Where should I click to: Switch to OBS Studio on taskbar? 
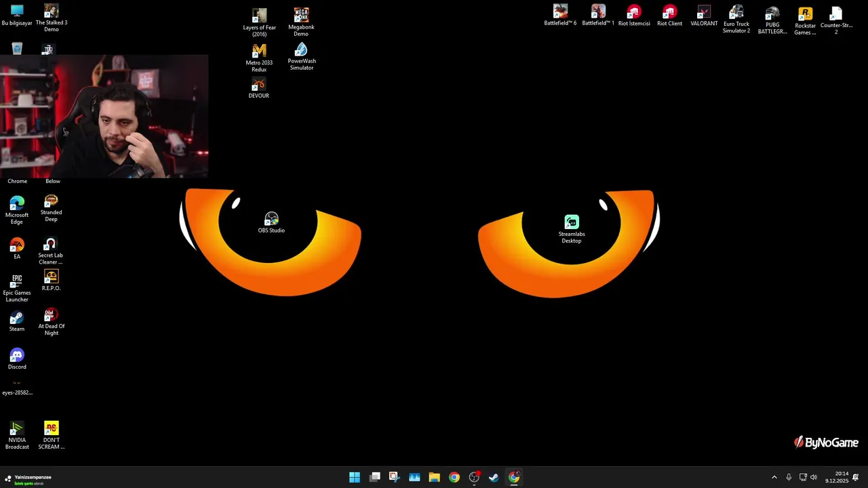474,477
